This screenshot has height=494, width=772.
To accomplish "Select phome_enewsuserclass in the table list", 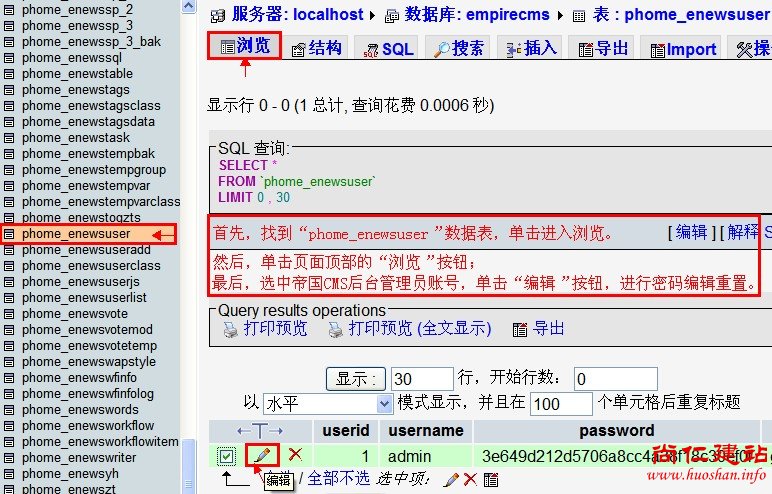I will [x=91, y=265].
